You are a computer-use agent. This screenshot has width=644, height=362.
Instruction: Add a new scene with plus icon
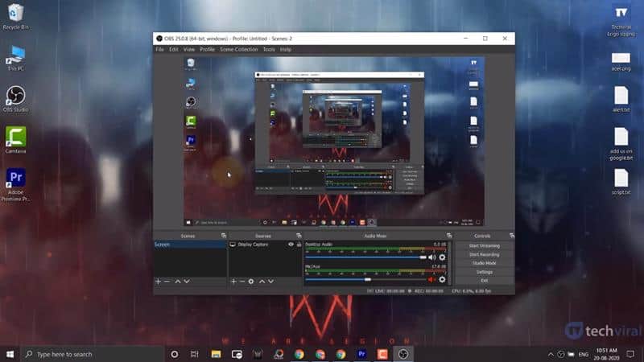pos(158,282)
